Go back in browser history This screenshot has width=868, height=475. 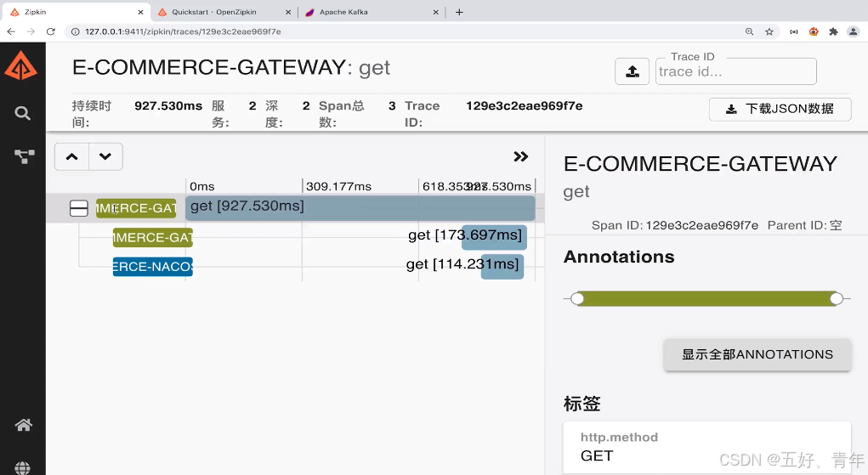coord(11,31)
